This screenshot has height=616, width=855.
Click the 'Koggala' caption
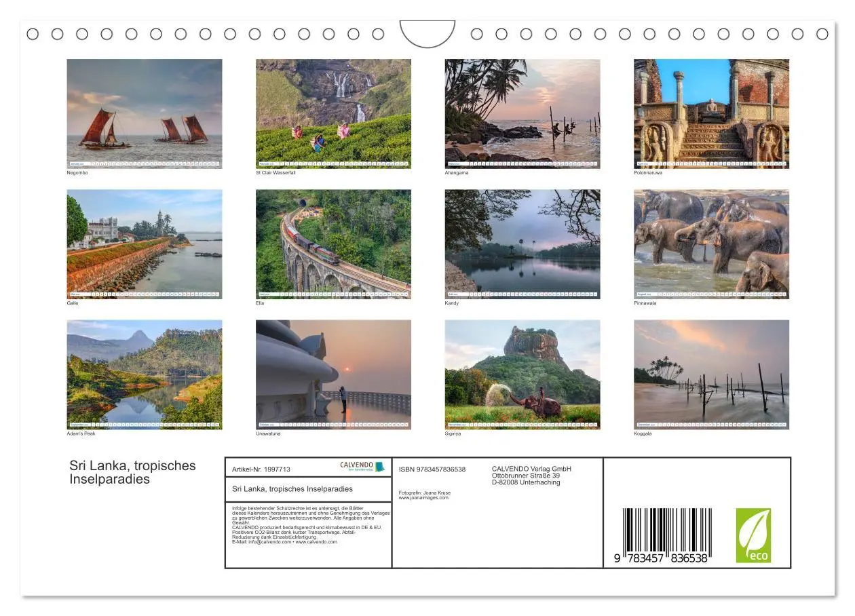[x=643, y=434]
